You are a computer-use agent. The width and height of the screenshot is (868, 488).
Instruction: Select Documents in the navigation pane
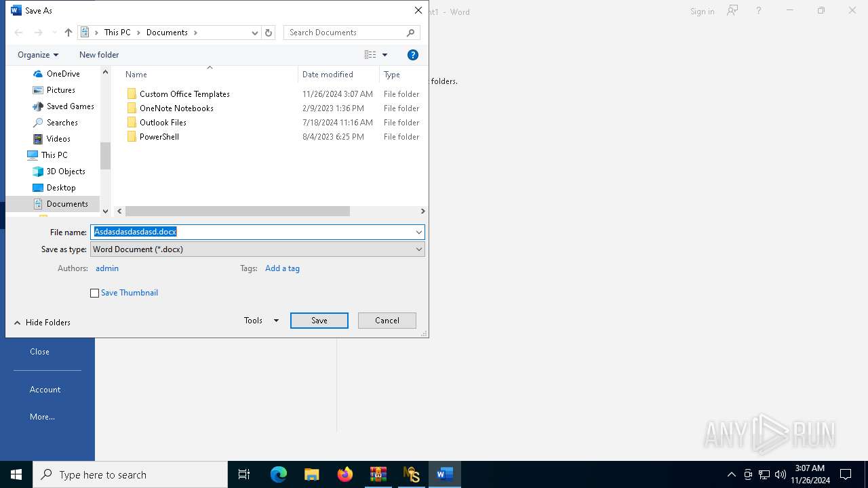pyautogui.click(x=60, y=204)
